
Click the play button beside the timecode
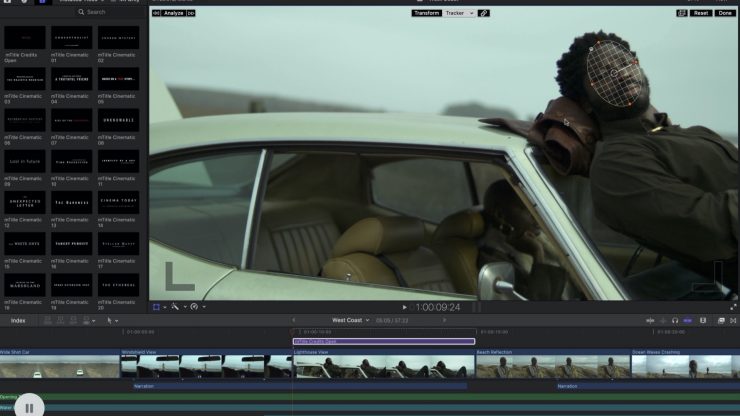pos(404,307)
